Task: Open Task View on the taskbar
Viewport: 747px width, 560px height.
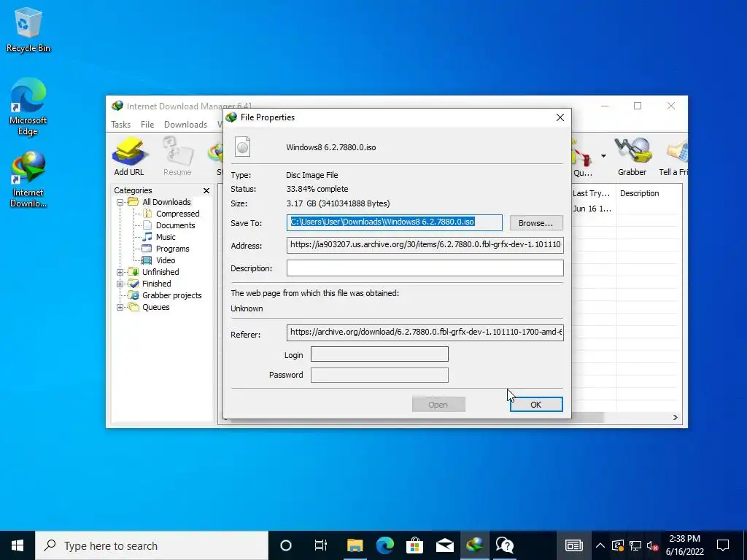Action: click(321, 545)
